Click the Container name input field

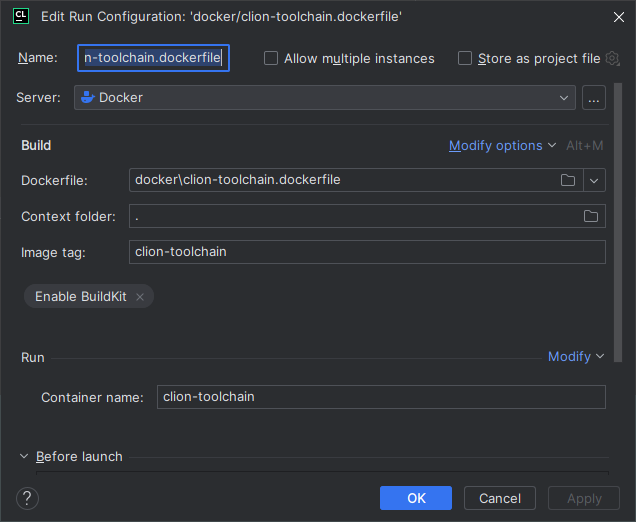click(x=381, y=397)
